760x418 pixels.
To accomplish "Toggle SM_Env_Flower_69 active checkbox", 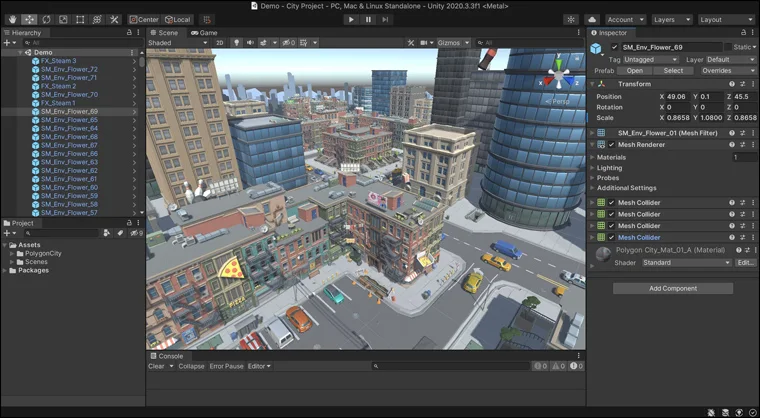I will coord(615,47).
